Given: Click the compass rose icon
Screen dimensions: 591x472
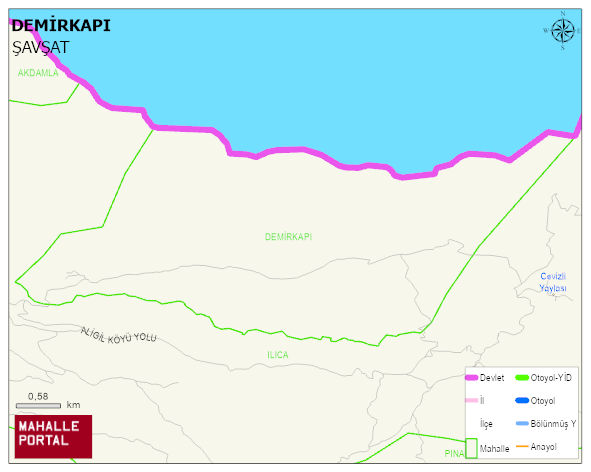Looking at the screenshot, I should point(562,31).
